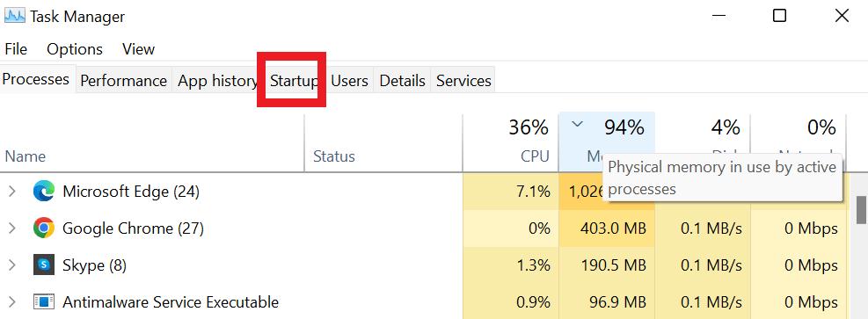Click the Antimalware Service Executable icon
Screen dimensions: 868x319
coord(44,301)
